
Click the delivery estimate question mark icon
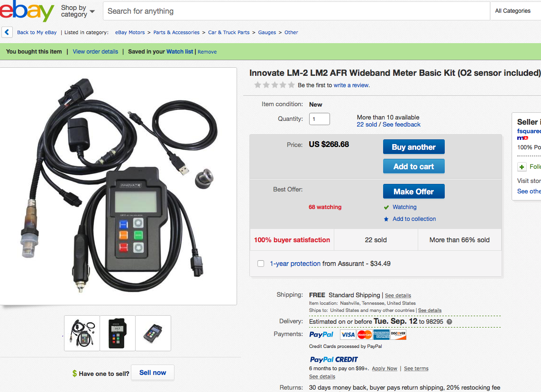[449, 321]
